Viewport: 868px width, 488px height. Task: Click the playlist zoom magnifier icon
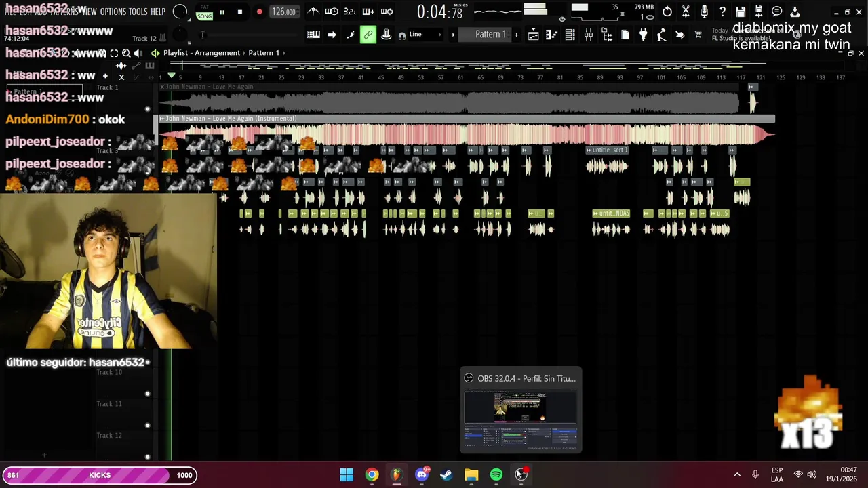pyautogui.click(x=126, y=53)
